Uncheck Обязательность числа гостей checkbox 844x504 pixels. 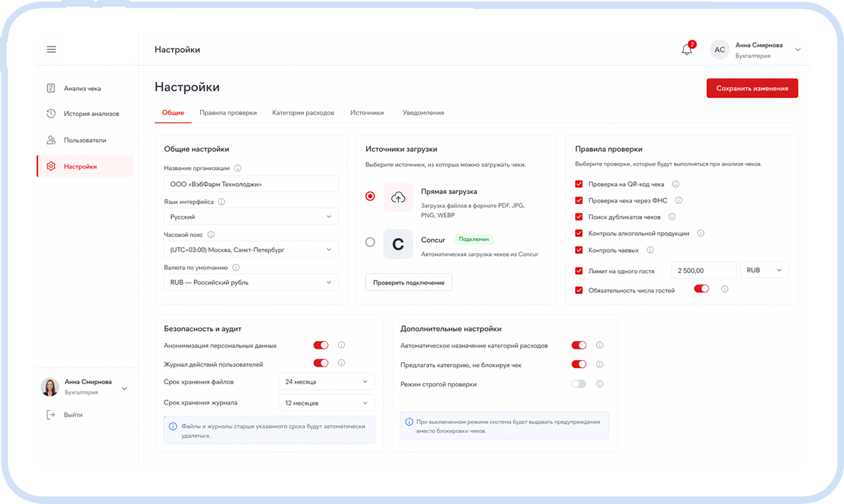[x=579, y=290]
